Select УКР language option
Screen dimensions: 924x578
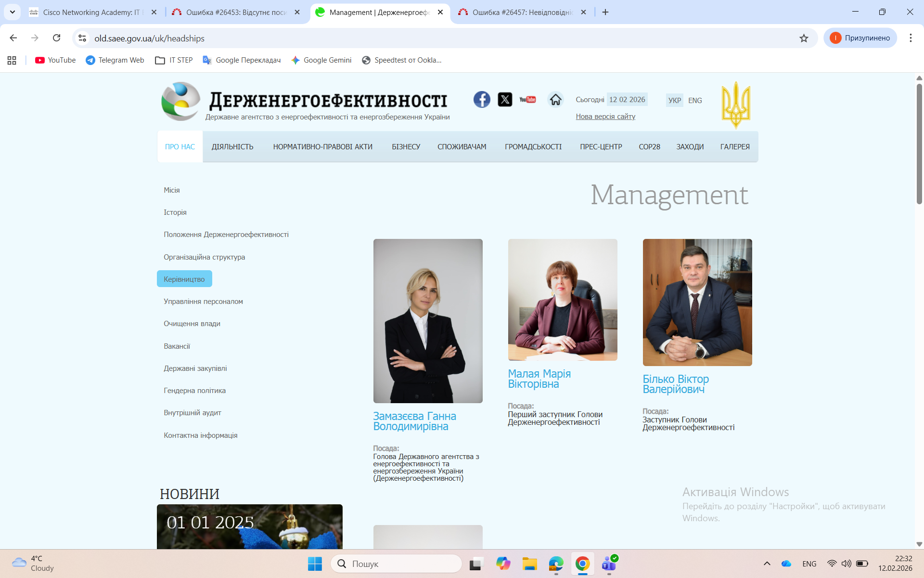coord(674,100)
